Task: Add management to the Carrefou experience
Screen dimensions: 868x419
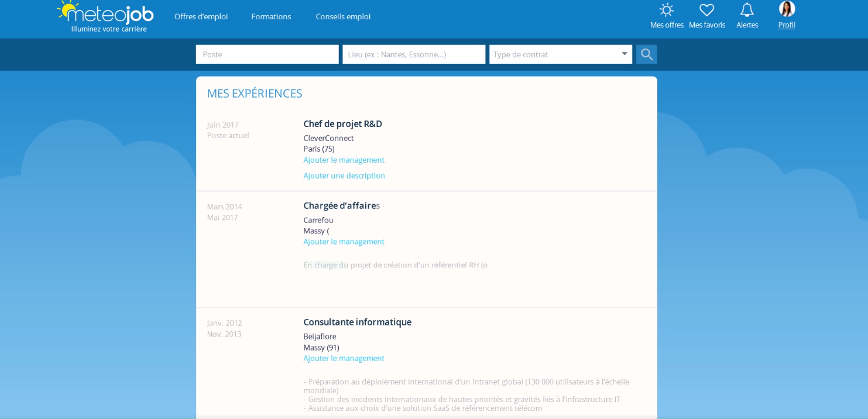Action: [x=344, y=241]
